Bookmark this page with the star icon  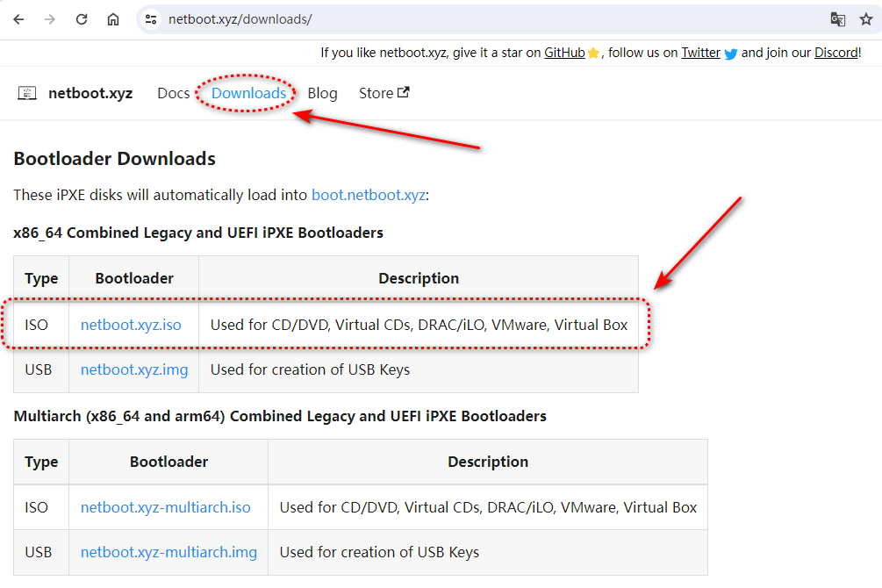865,19
